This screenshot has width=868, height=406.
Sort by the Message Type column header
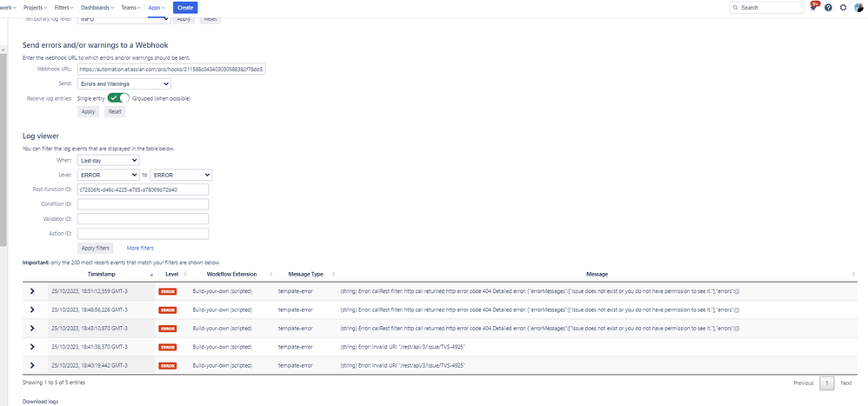coord(305,275)
